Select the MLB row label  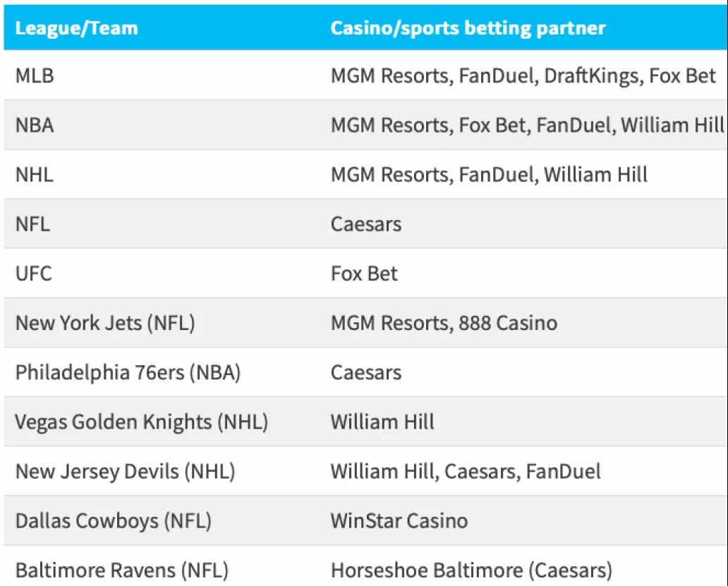click(35, 75)
